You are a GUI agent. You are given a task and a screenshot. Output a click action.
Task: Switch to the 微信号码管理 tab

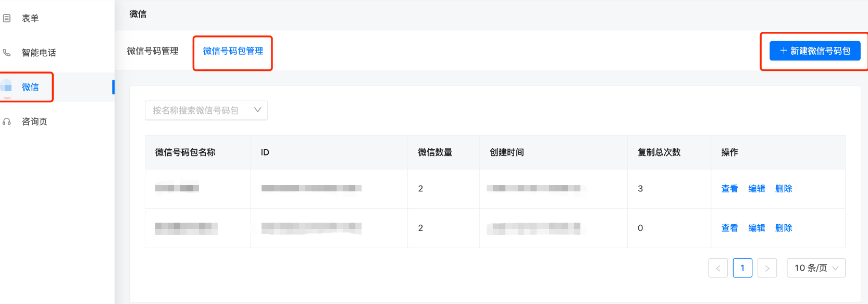point(153,51)
